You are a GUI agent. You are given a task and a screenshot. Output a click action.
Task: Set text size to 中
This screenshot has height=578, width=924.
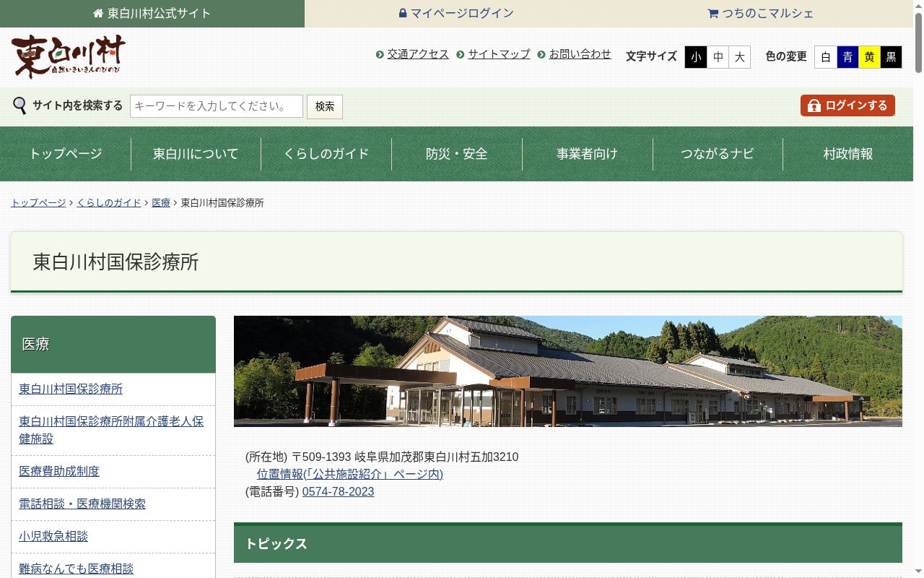pos(718,57)
